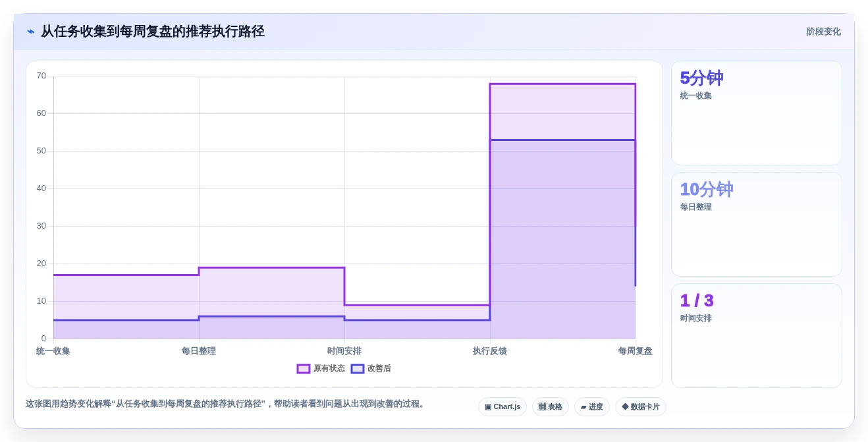Click the chart description sentence below the chart
This screenshot has height=442, width=868.
click(x=226, y=404)
